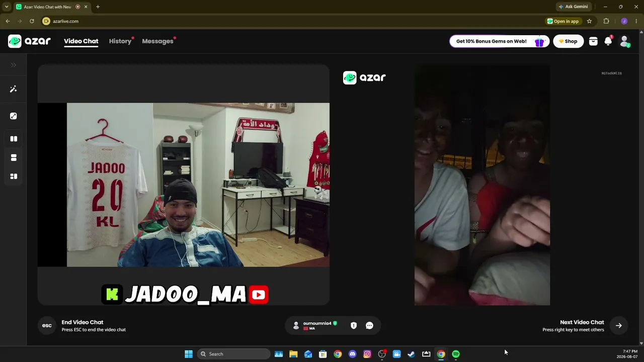This screenshot has width=644, height=362.
Task: Open OBS Studio from taskbar
Action: tap(382, 354)
